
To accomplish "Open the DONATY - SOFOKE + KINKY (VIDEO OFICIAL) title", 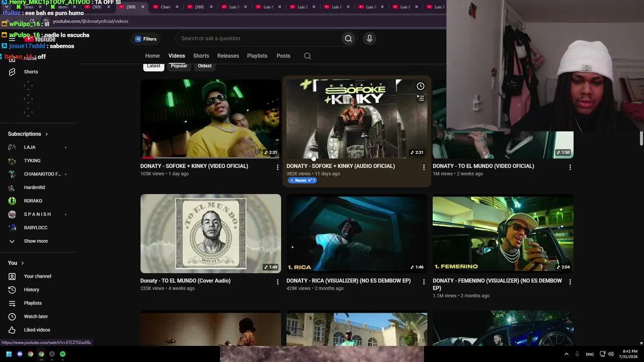I will tap(194, 166).
